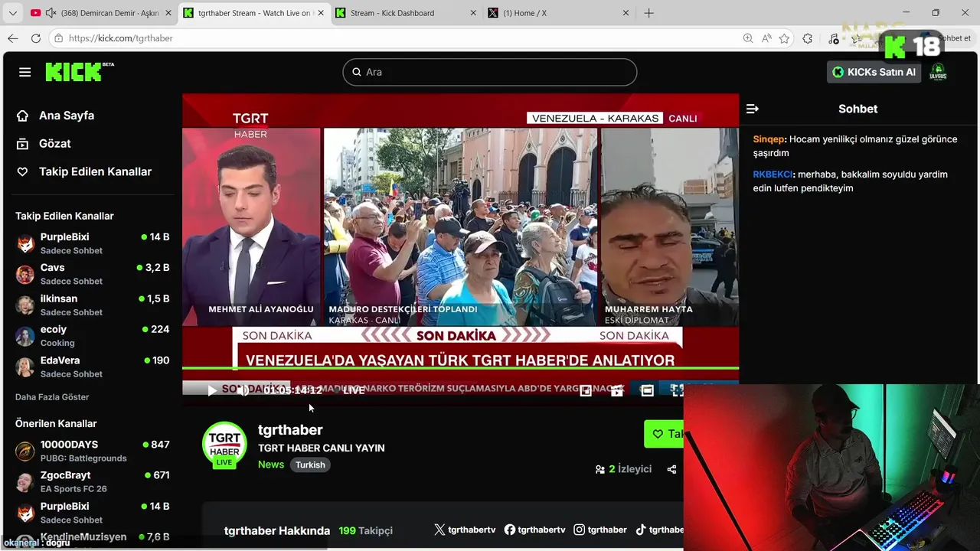980x551 pixels.
Task: Click the zoom magnifier icon in address bar
Action: (x=748, y=38)
